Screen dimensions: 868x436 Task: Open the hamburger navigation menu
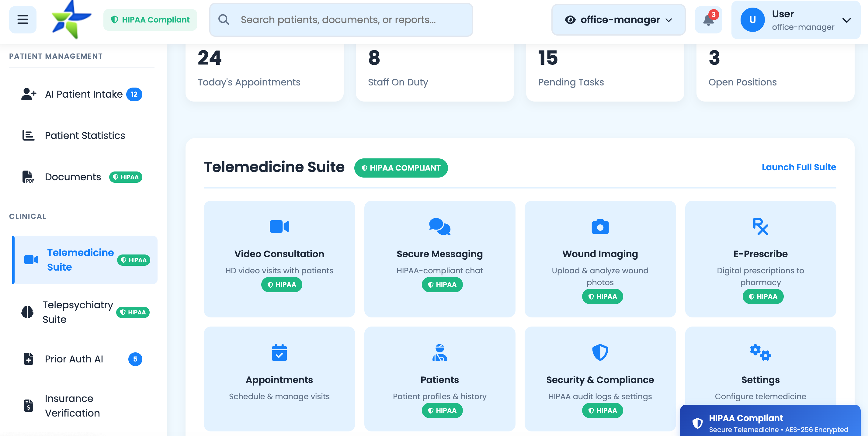click(22, 19)
